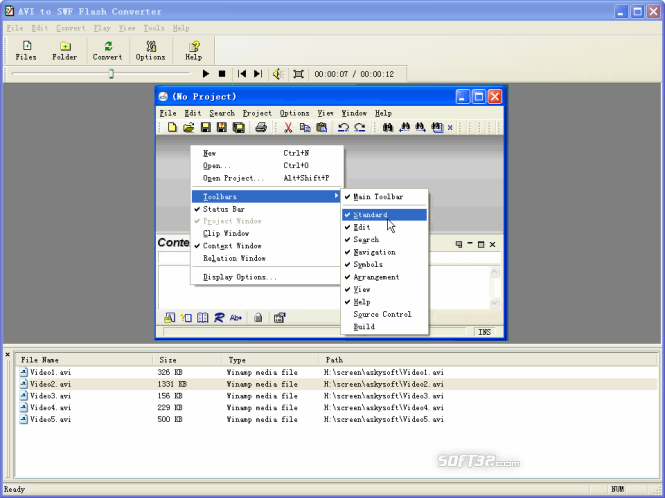Click the highlighter icon in bottom toolbar

pos(170,317)
